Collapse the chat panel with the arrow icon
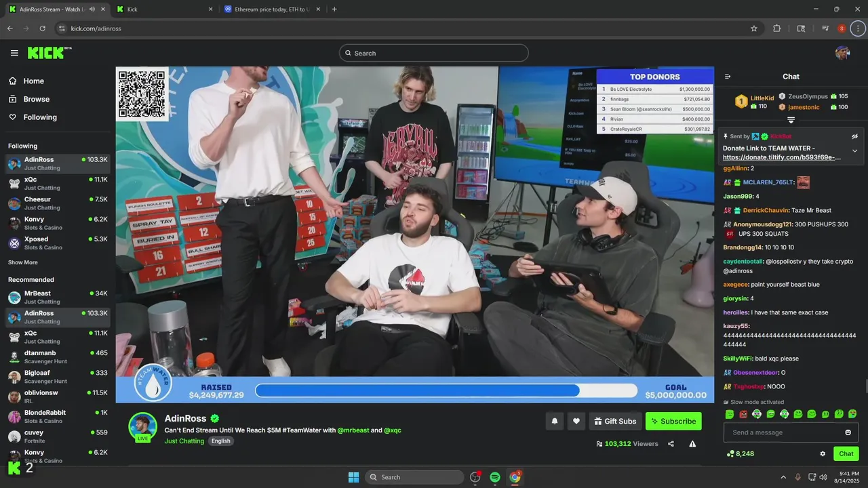Viewport: 868px width, 488px height. point(728,77)
